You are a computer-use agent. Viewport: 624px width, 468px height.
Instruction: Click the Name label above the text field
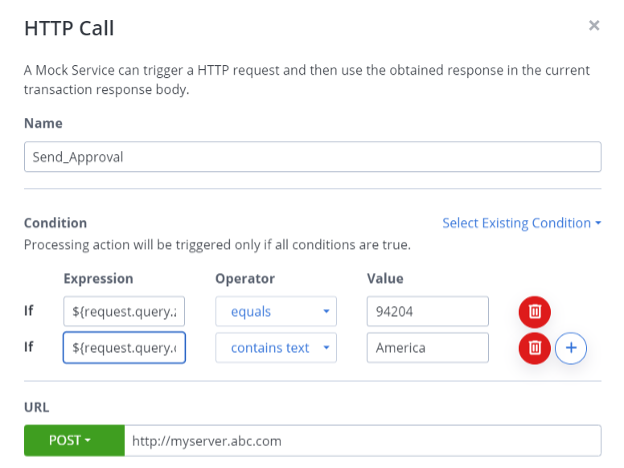(x=43, y=123)
